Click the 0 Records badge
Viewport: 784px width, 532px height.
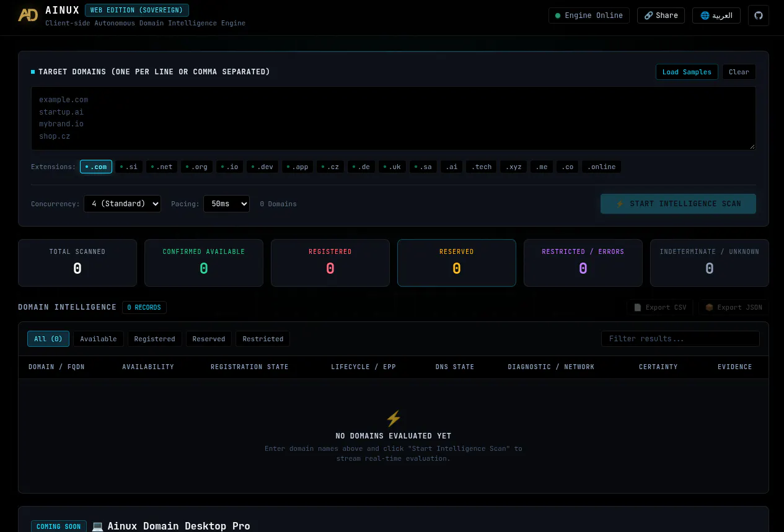click(x=144, y=307)
